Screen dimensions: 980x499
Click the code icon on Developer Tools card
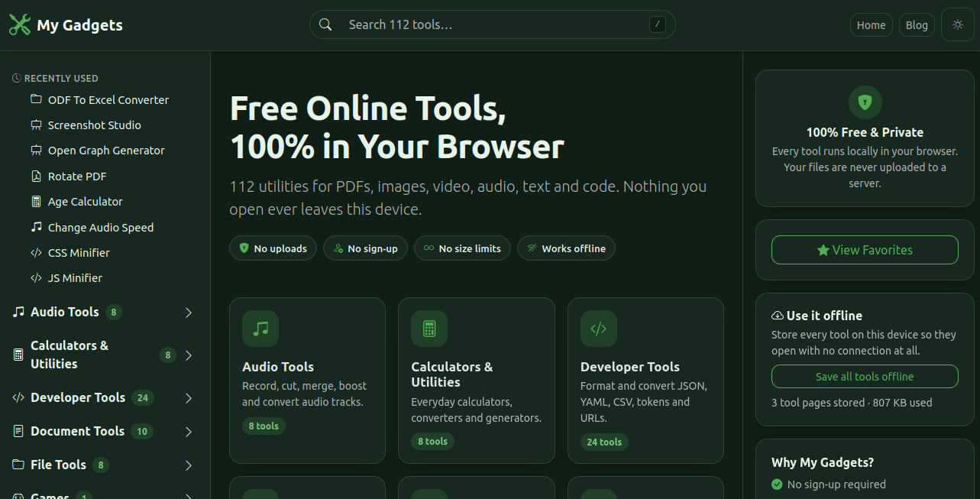[x=599, y=329]
